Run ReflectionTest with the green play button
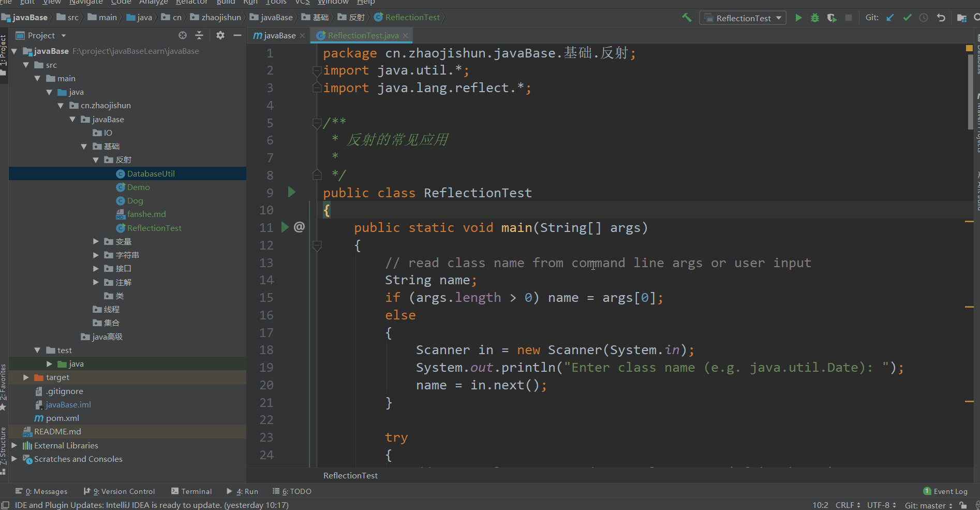The image size is (980, 510). click(x=798, y=18)
